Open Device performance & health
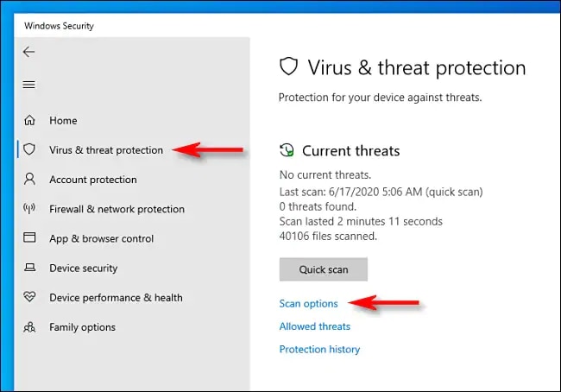Image resolution: width=561 pixels, height=392 pixels. pyautogui.click(x=116, y=298)
